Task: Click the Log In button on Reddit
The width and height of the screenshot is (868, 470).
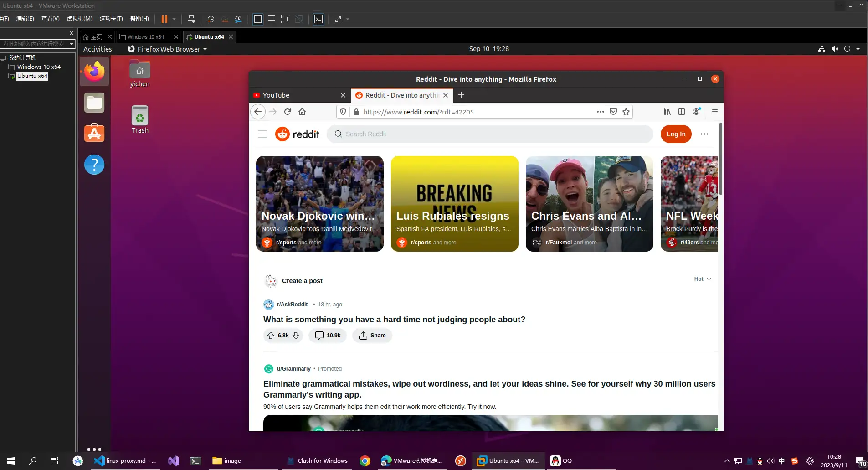Action: [x=676, y=134]
